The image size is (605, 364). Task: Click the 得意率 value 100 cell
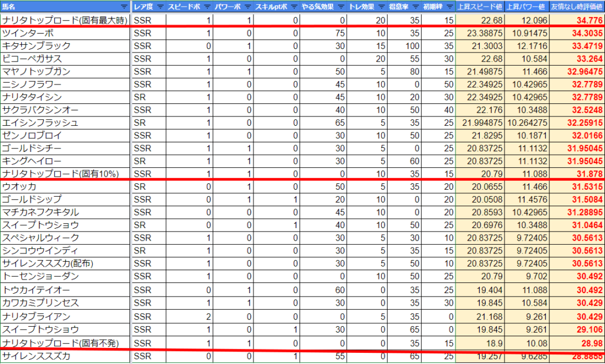click(404, 46)
